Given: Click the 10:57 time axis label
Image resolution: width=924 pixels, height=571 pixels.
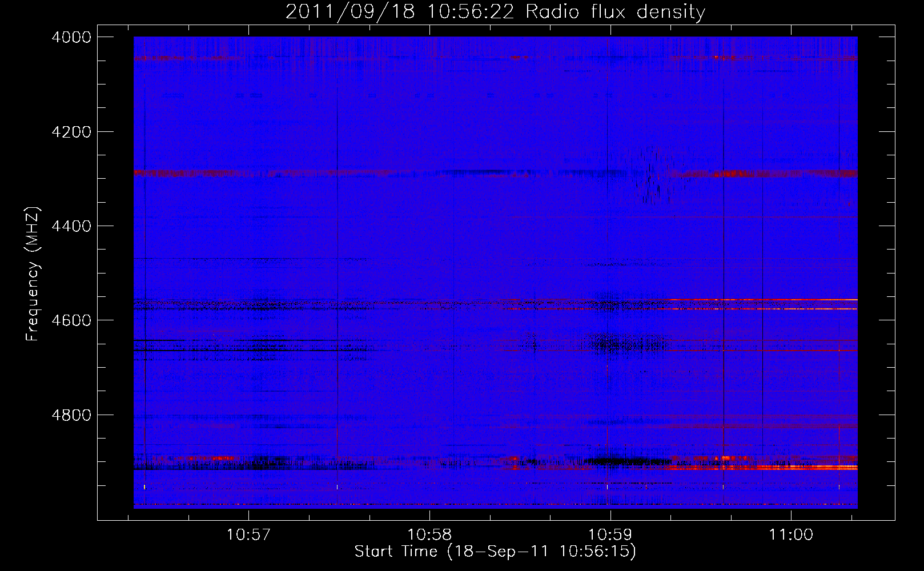Looking at the screenshot, I should click(x=248, y=534).
